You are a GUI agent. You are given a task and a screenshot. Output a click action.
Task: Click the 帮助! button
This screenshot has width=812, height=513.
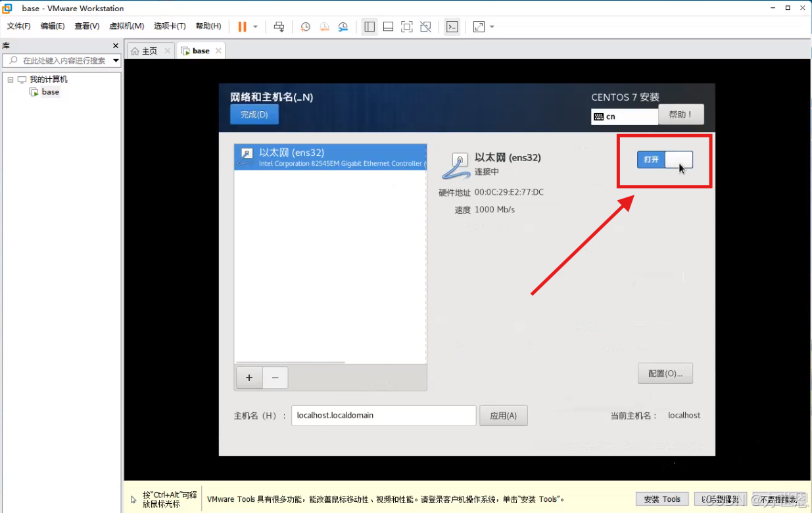681,114
